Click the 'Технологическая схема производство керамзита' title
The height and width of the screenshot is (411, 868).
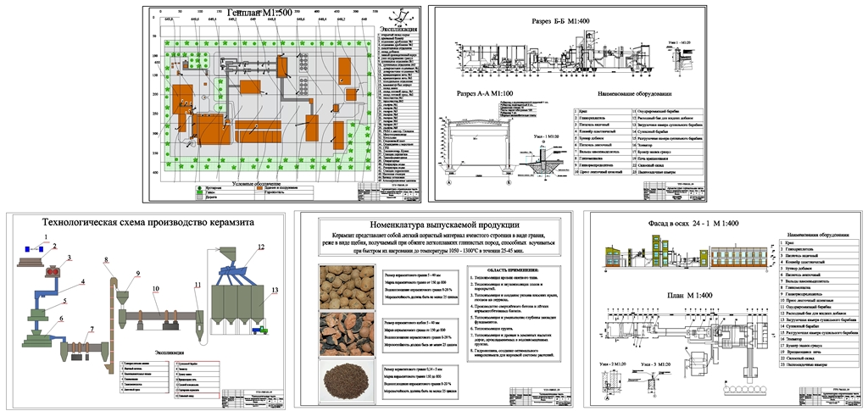(147, 224)
